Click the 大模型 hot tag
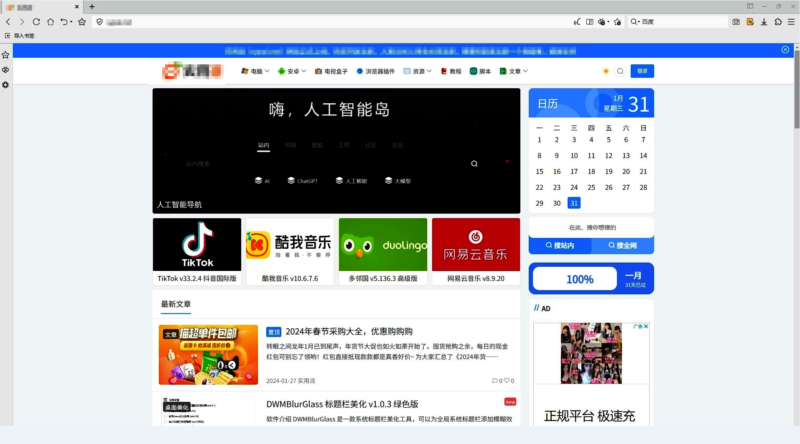The image size is (800, 444). click(398, 181)
